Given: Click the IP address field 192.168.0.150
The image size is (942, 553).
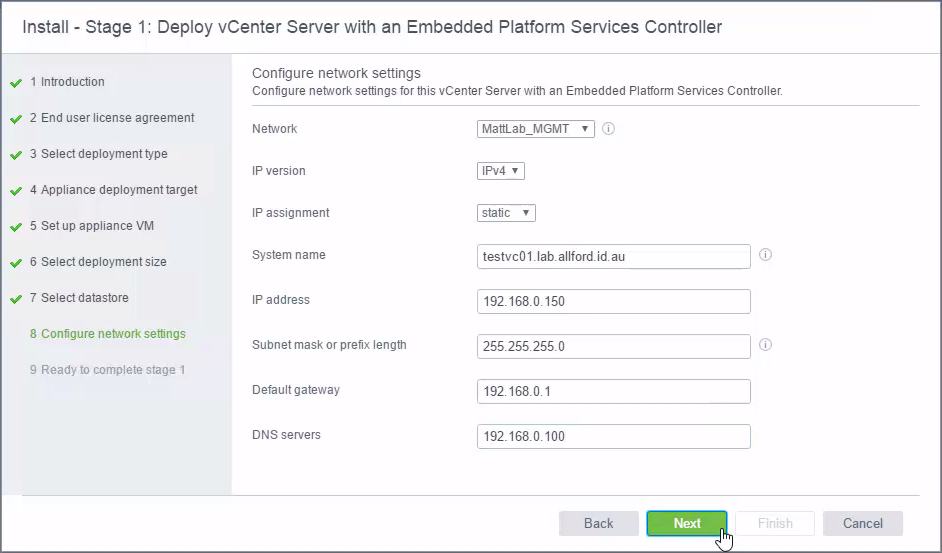Looking at the screenshot, I should pos(613,301).
